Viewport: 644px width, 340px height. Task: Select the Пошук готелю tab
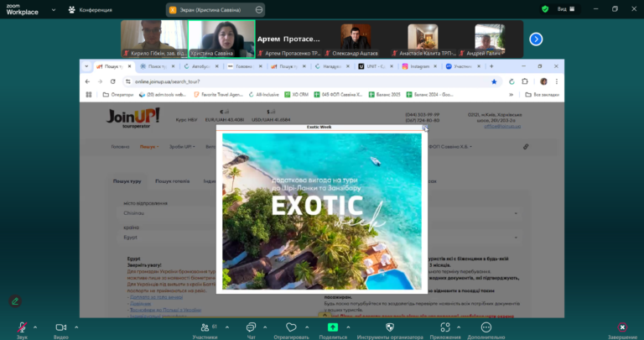pyautogui.click(x=173, y=181)
